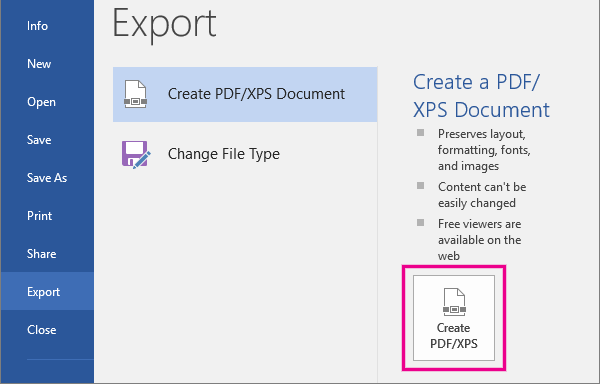The width and height of the screenshot is (600, 384).
Task: Select the Change File Type option
Action: pos(245,154)
